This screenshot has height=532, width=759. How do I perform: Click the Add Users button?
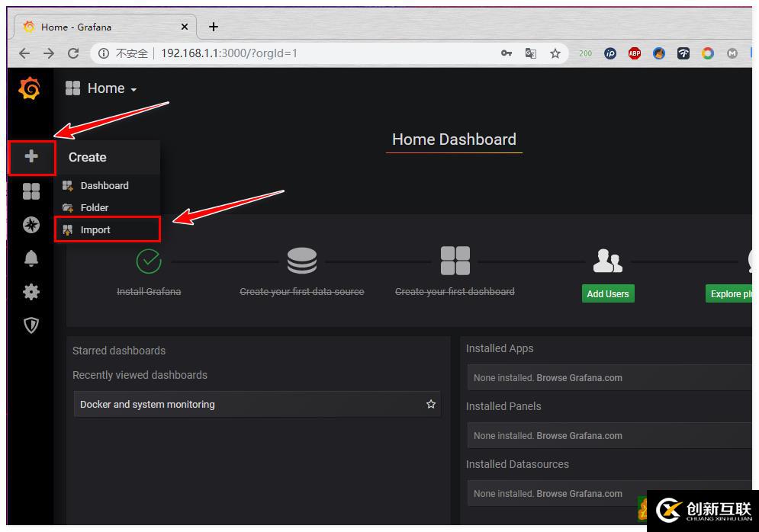[x=608, y=293]
